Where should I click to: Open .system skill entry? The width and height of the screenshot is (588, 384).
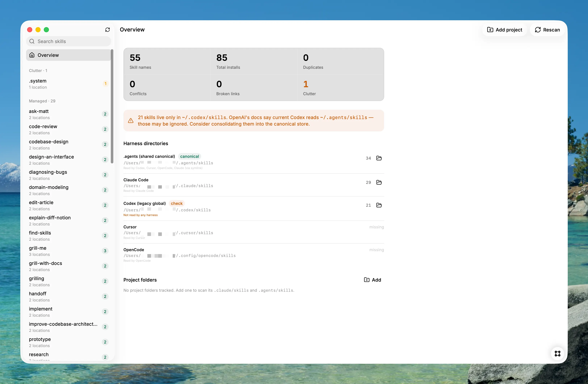point(68,84)
